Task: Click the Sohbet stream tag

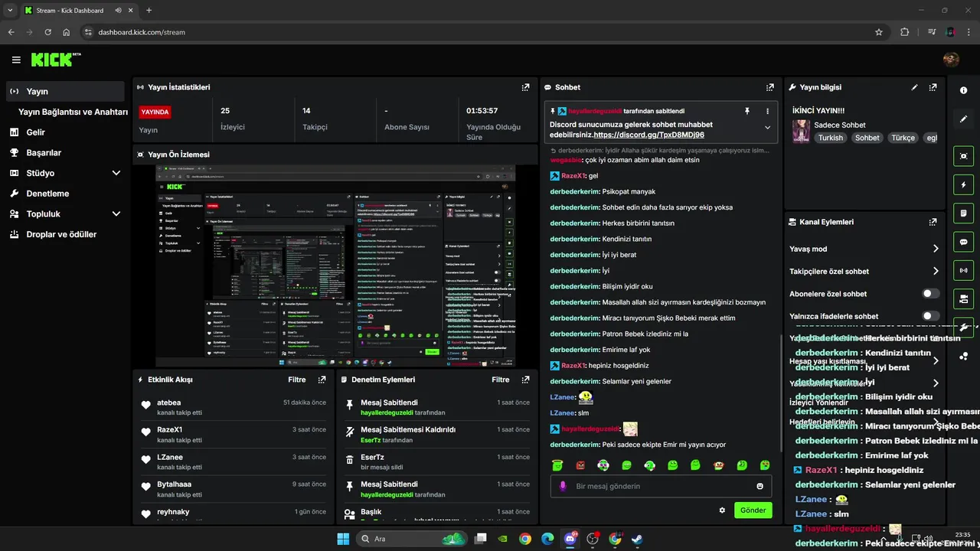Action: pyautogui.click(x=867, y=139)
